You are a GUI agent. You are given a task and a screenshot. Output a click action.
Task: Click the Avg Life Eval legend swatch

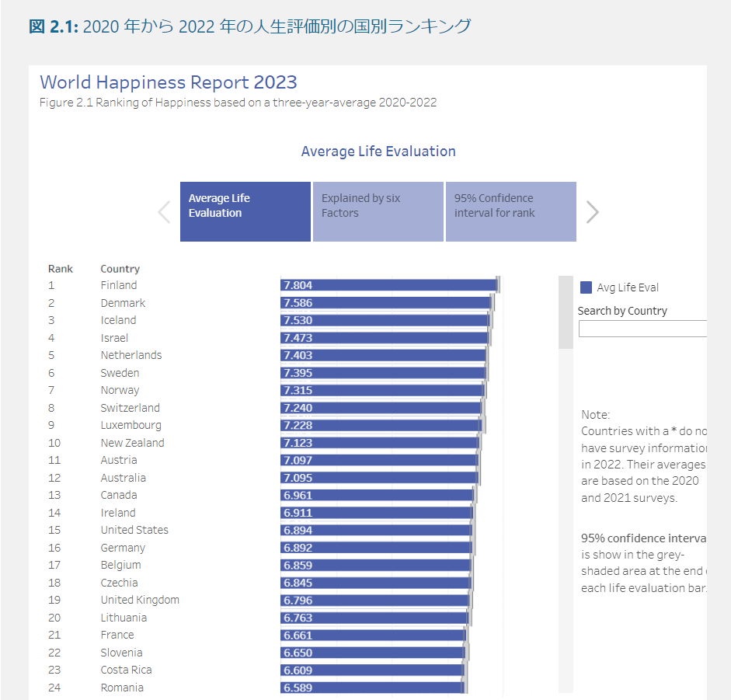tap(587, 287)
